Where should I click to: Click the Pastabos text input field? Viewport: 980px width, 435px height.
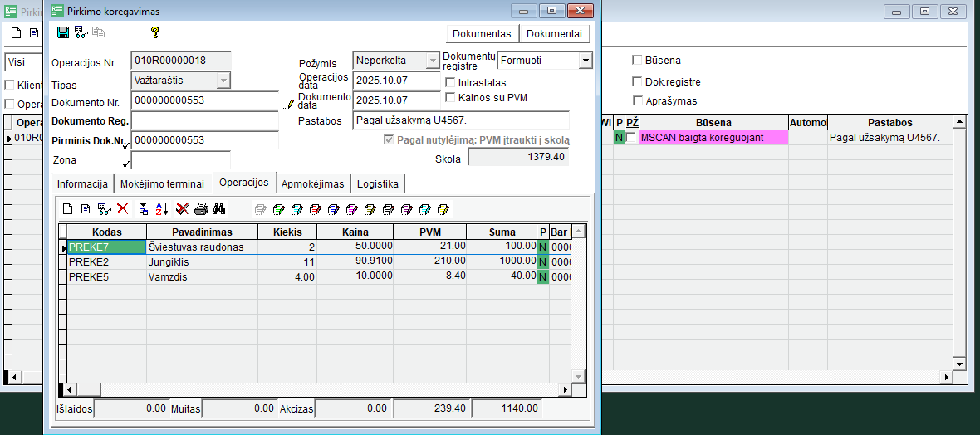click(x=460, y=120)
